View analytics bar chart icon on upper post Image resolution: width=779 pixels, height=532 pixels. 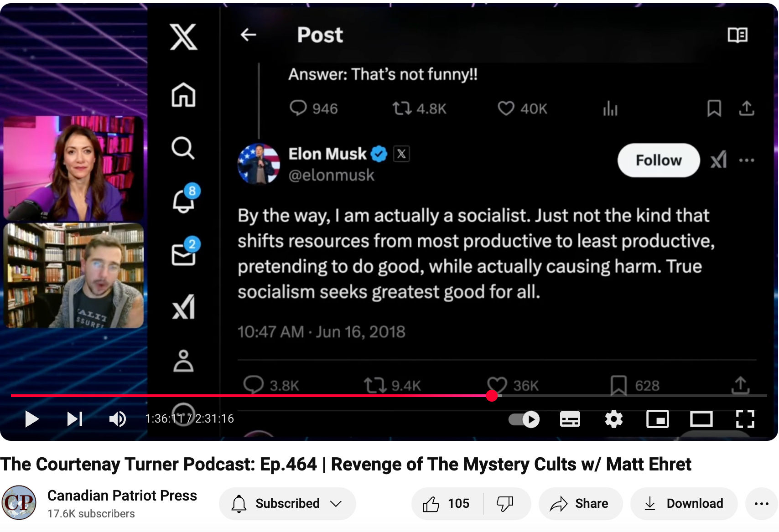coord(610,108)
